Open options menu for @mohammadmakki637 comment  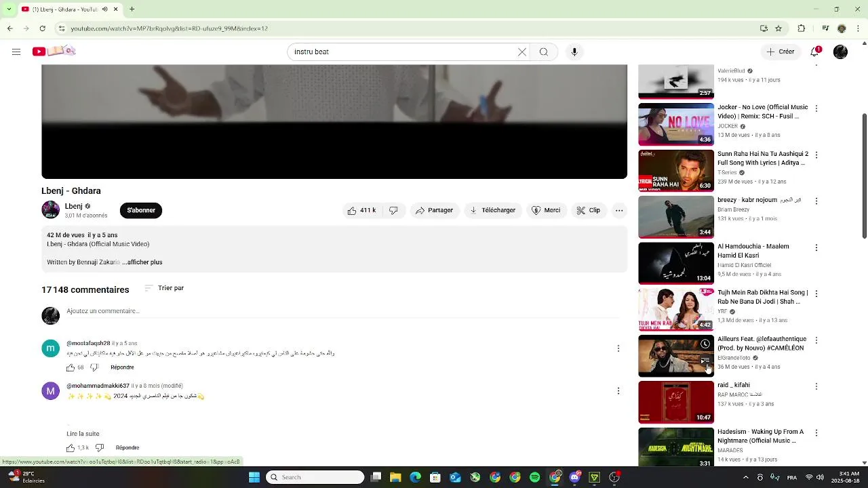click(x=618, y=391)
